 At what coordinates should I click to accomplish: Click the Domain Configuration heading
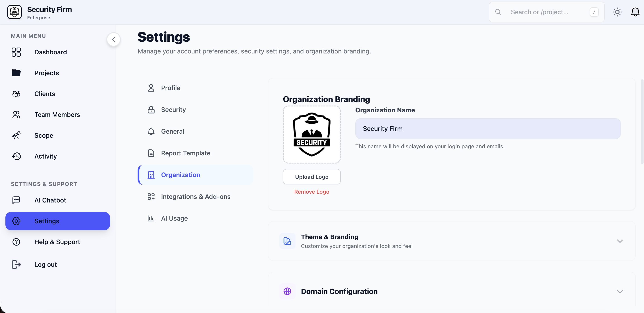[x=339, y=291]
